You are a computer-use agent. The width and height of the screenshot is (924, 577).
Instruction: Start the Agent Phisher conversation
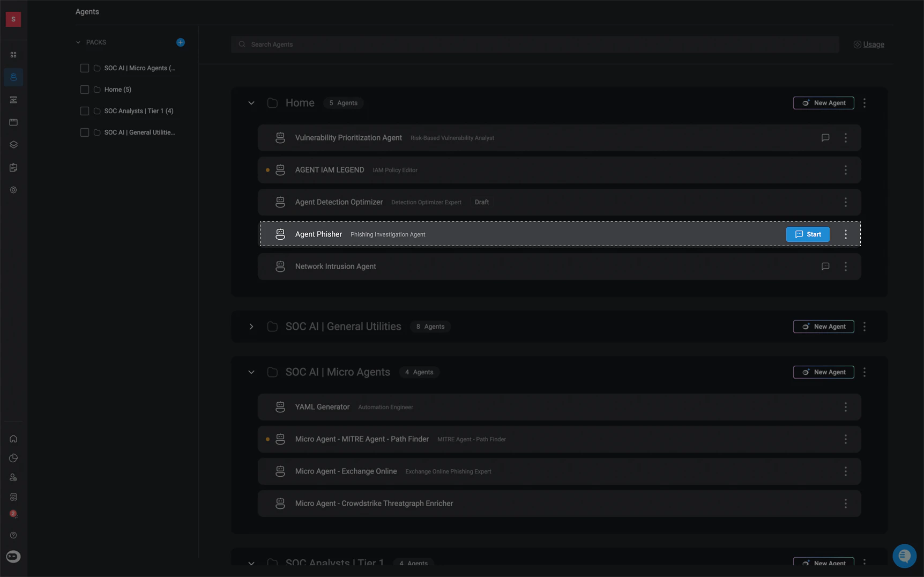pyautogui.click(x=808, y=234)
